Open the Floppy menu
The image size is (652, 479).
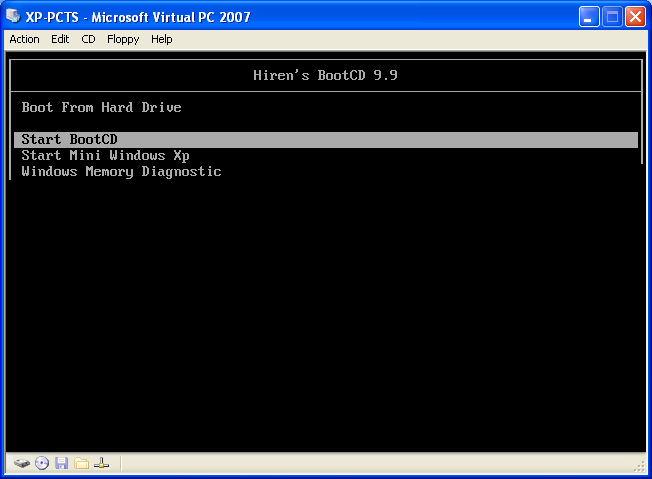123,39
